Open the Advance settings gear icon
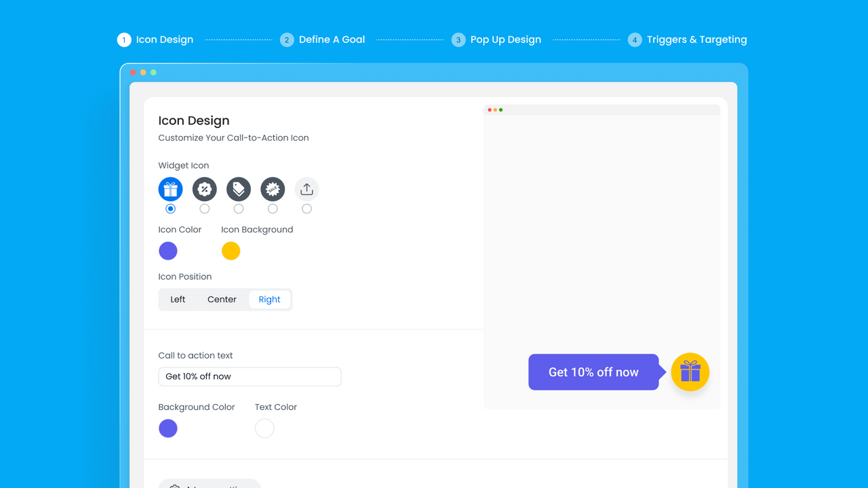868x488 pixels. pyautogui.click(x=175, y=485)
